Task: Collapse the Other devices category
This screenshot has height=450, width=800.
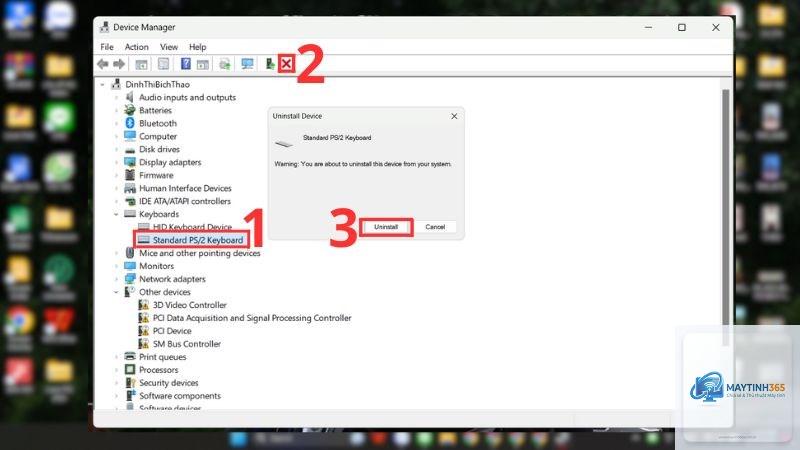Action: 116,292
